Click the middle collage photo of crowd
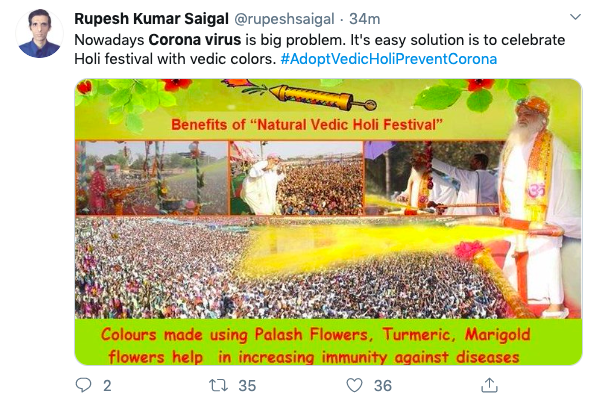This screenshot has height=404, width=598. (296, 178)
